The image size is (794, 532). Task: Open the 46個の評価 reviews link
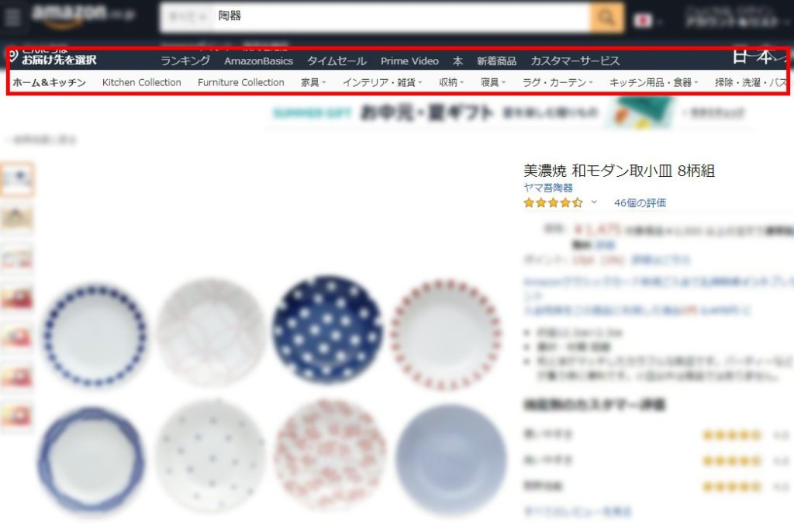[x=640, y=202]
